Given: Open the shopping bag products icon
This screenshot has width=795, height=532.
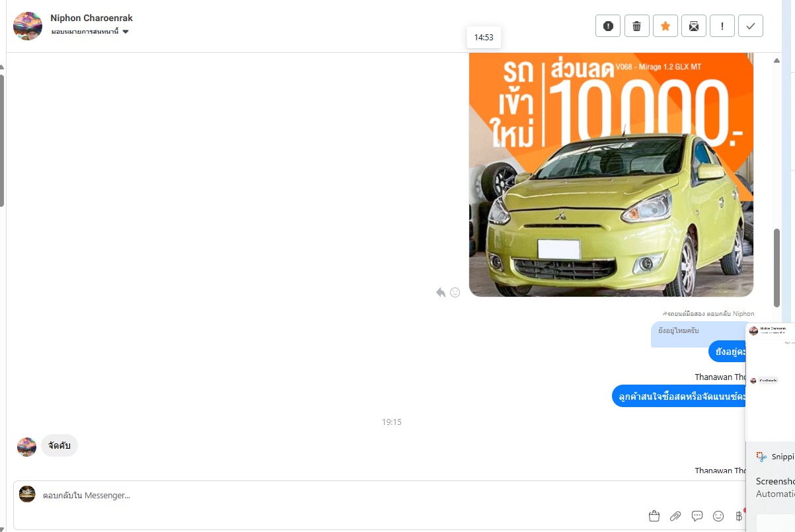Looking at the screenshot, I should (654, 516).
